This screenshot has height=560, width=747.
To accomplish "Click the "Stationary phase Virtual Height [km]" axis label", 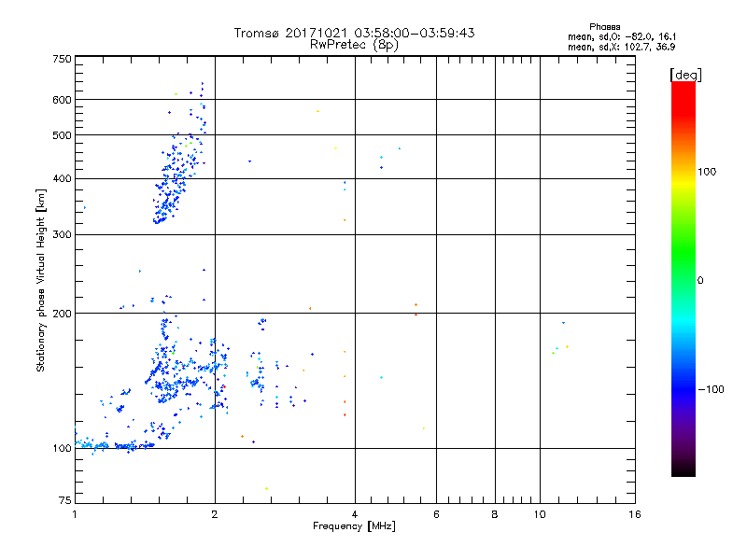I will click(x=41, y=281).
